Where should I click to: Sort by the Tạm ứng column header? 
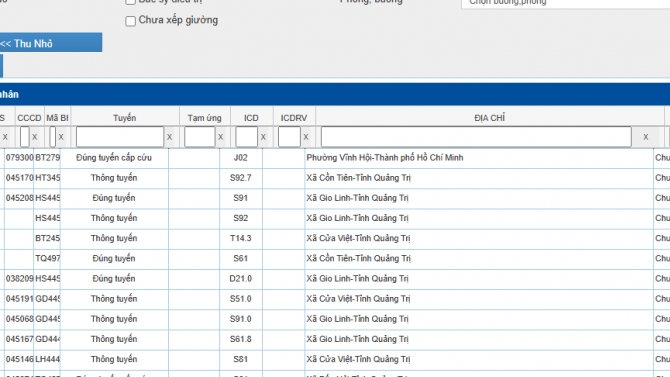click(205, 118)
